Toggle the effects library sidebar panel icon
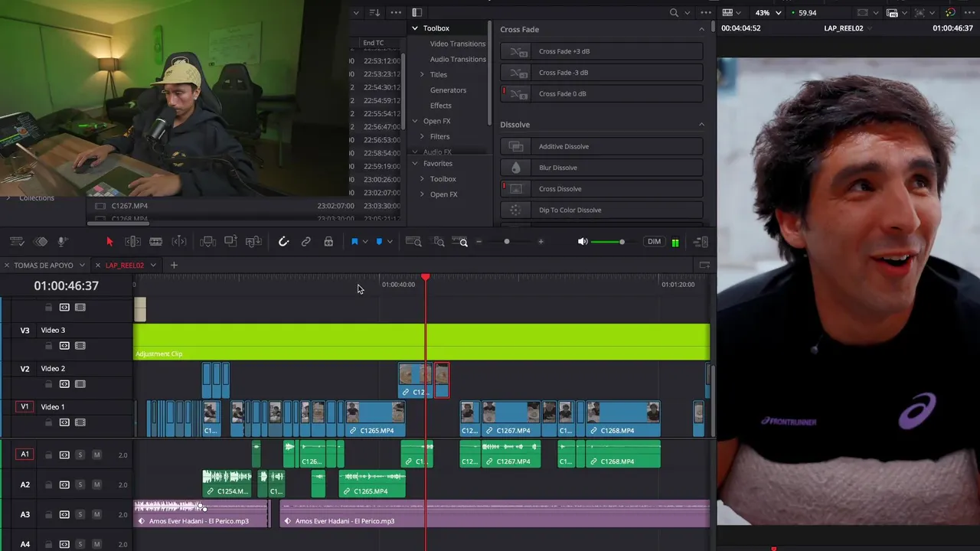980x551 pixels. (x=416, y=12)
